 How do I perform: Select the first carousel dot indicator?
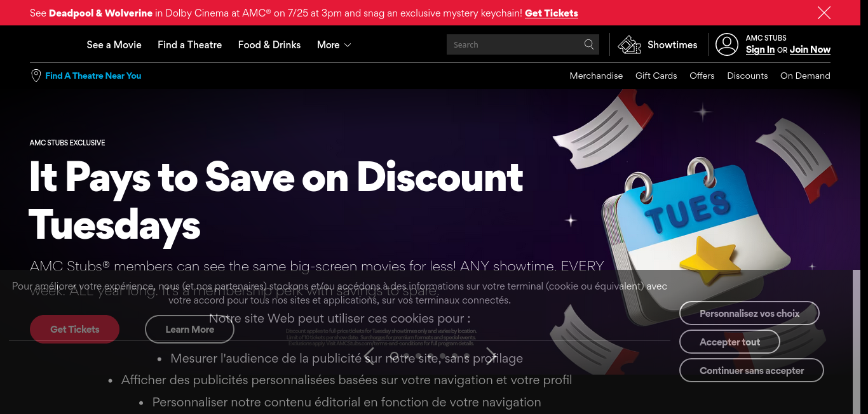pos(395,356)
